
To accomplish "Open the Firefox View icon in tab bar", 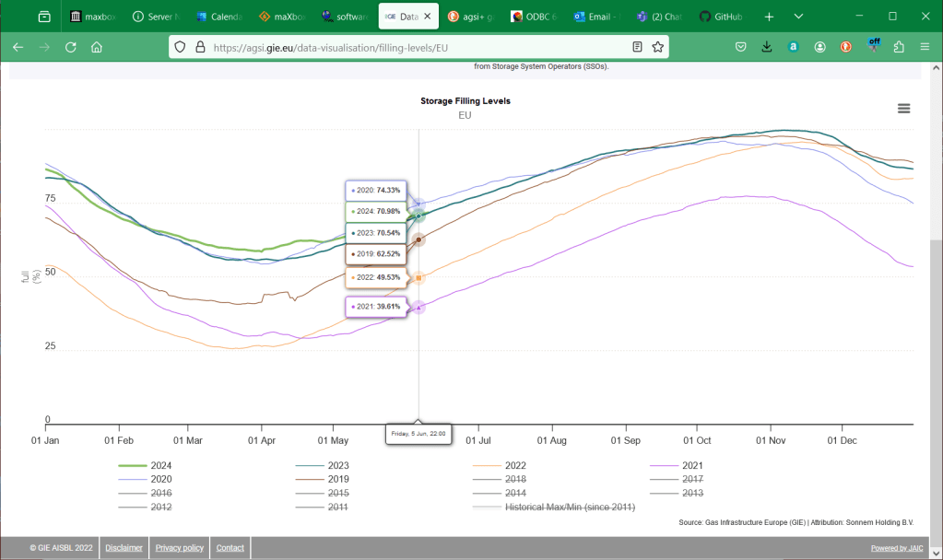I will coord(44,17).
